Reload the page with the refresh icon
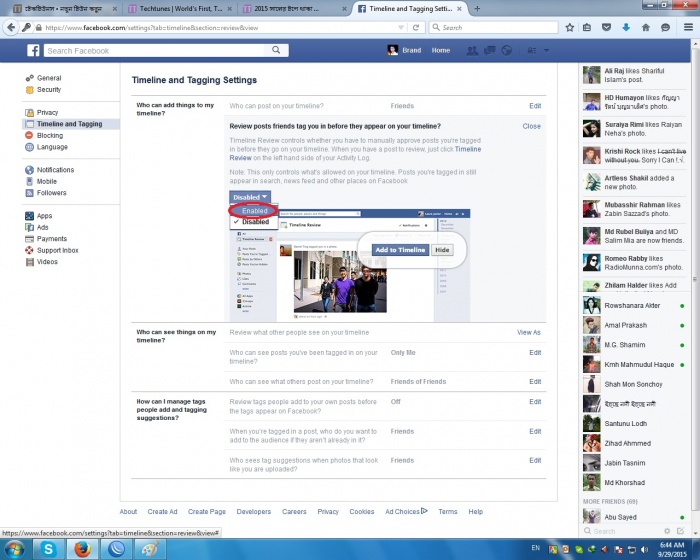Screen dimensions: 700x560 point(416,28)
